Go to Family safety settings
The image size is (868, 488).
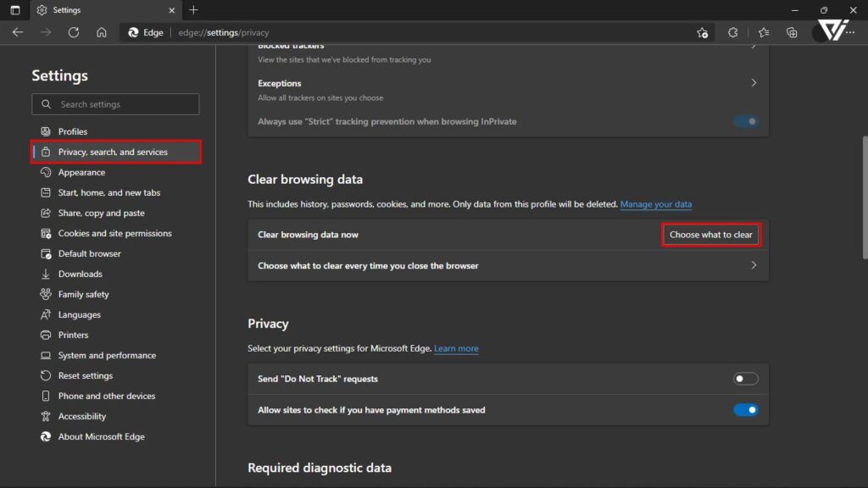click(84, 294)
